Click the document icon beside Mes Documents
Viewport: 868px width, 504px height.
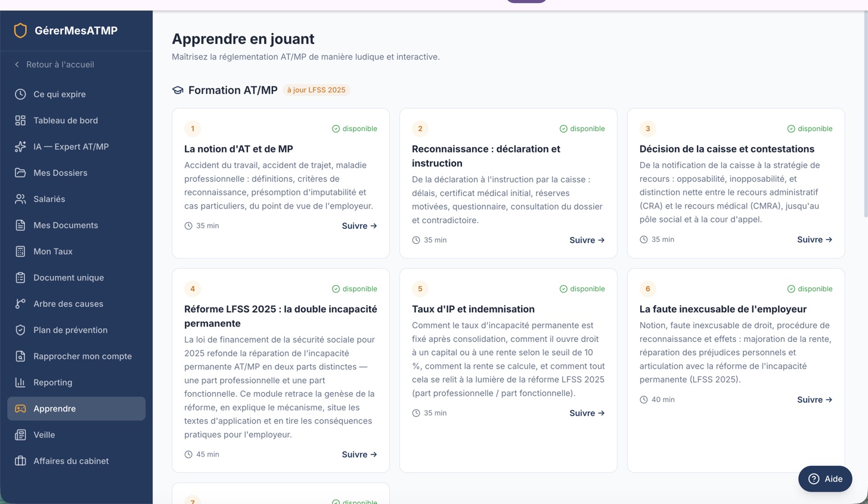pyautogui.click(x=20, y=225)
